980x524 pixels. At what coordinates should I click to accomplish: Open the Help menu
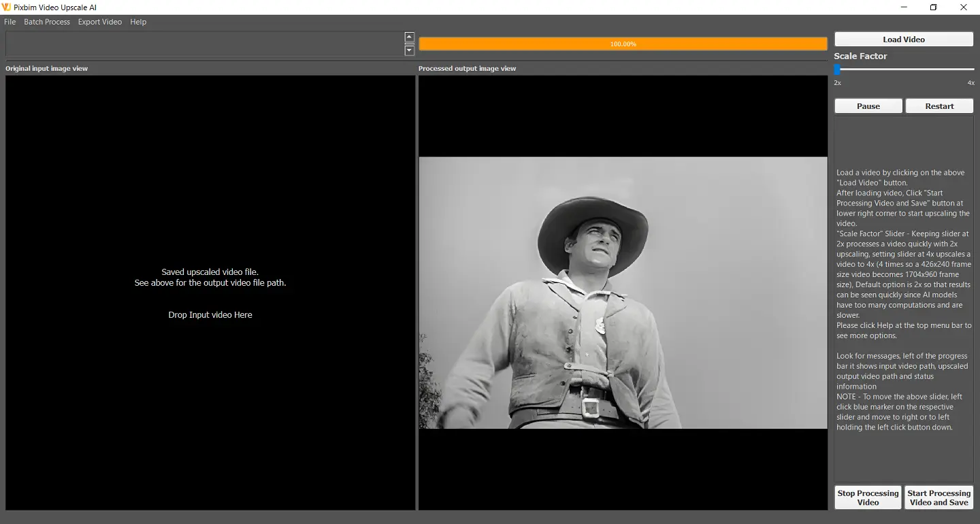click(x=137, y=22)
